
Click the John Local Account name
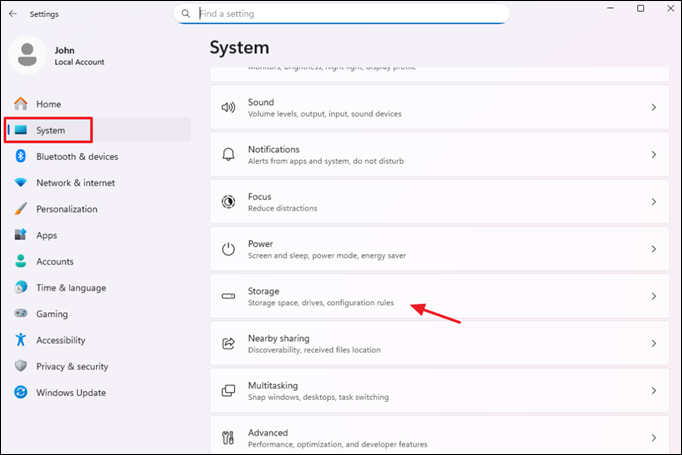[80, 56]
